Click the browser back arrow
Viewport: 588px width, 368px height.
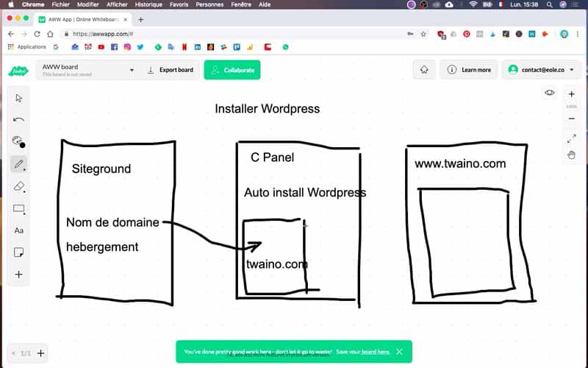coord(11,34)
